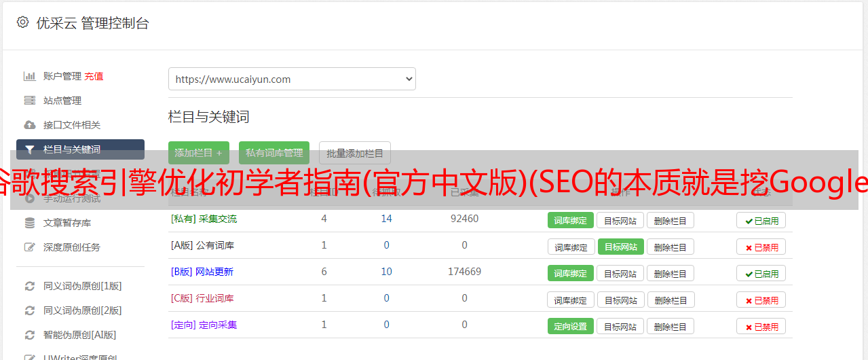This screenshot has height=360, width=868.
Task: Click 删除栏目 for 行业词库 row
Action: point(670,300)
